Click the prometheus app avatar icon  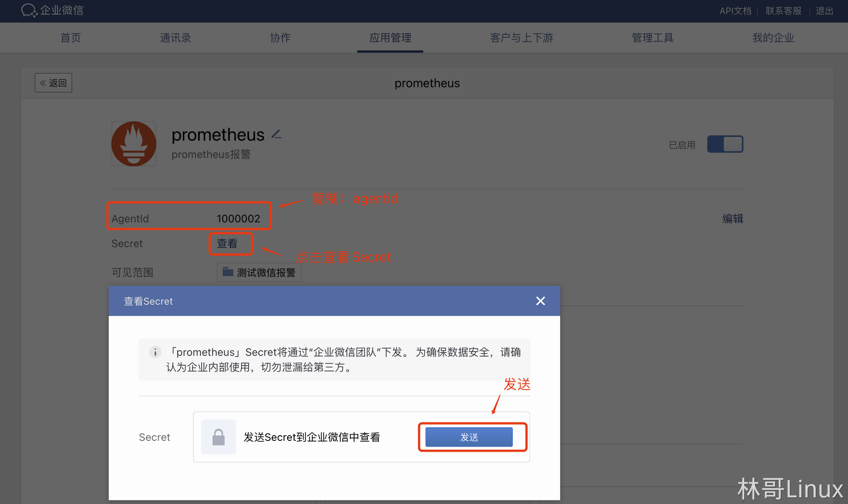(x=134, y=144)
